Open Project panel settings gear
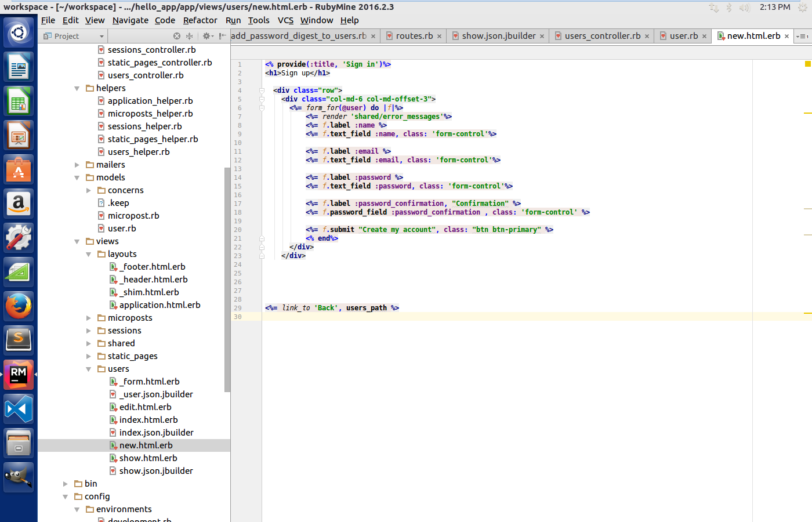 click(x=206, y=36)
